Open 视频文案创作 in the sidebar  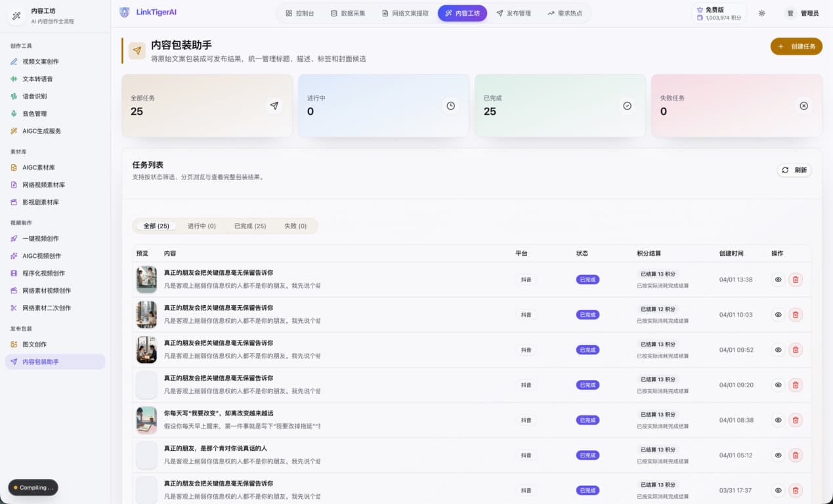(x=41, y=62)
